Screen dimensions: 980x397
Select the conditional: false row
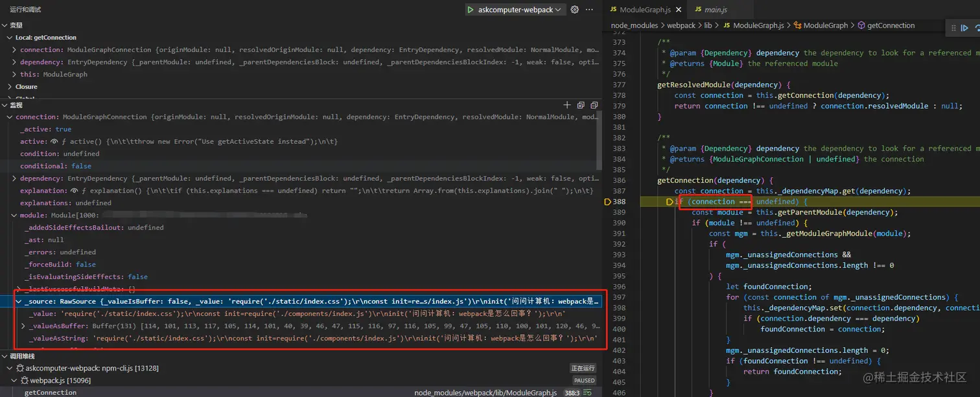pyautogui.click(x=300, y=166)
